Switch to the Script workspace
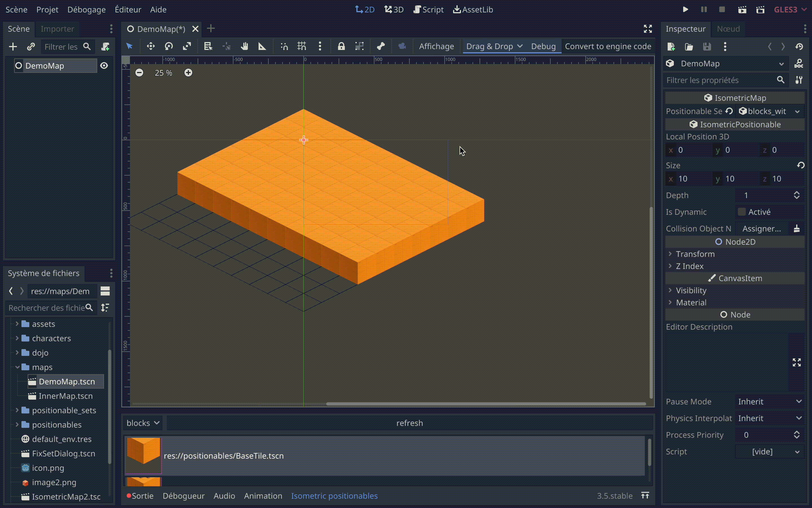The image size is (812, 508). (429, 9)
